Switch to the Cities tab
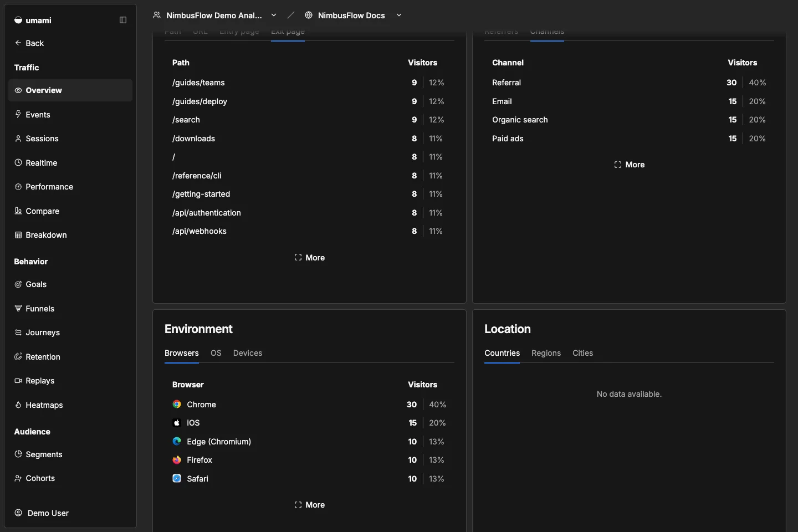This screenshot has width=798, height=532. (582, 353)
